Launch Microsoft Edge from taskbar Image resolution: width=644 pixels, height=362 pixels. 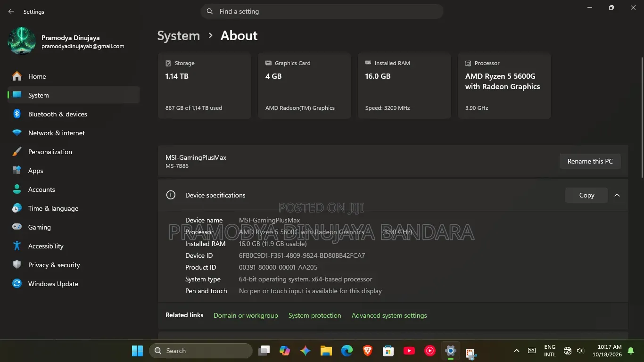[x=347, y=351]
